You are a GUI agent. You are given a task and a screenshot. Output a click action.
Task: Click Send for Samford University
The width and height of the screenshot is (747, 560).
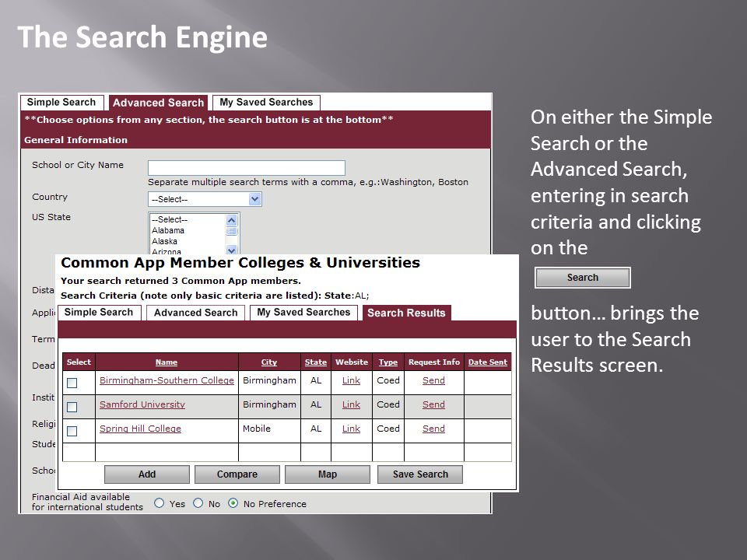pos(433,404)
